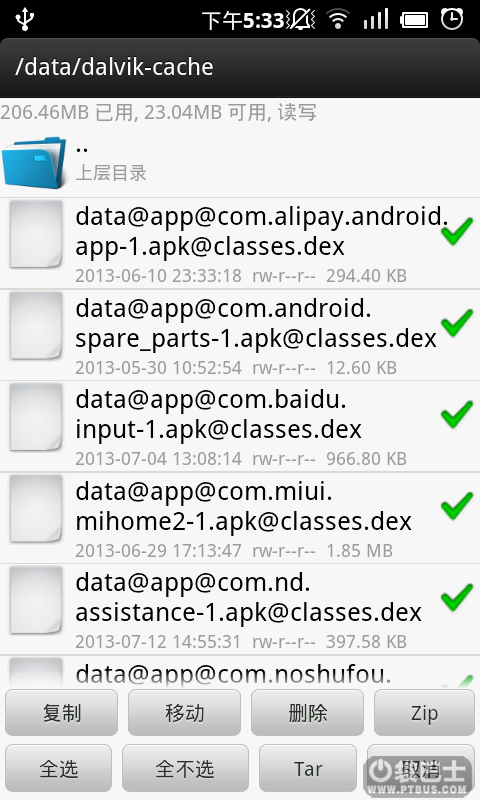Image resolution: width=480 pixels, height=800 pixels.
Task: Uncheck the baidu input file checkmark
Action: pyautogui.click(x=457, y=414)
